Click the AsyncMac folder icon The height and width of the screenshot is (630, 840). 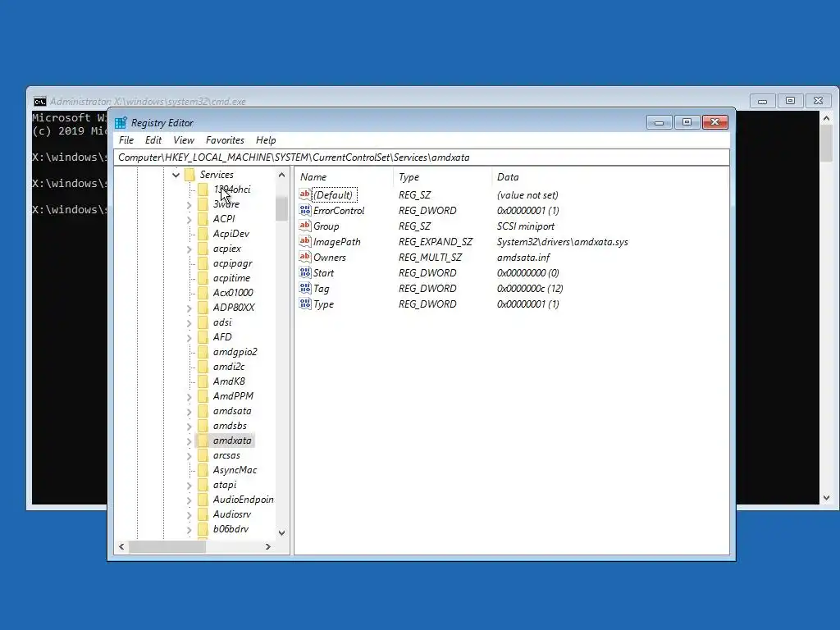203,470
